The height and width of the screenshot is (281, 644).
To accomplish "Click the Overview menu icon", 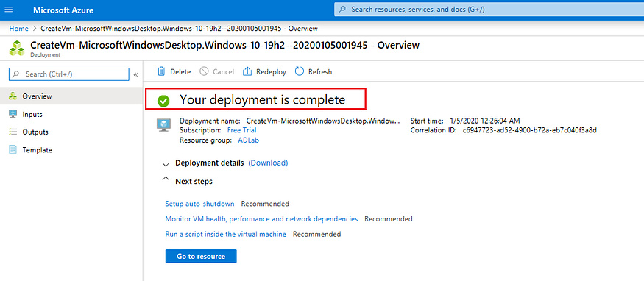I will click(13, 96).
